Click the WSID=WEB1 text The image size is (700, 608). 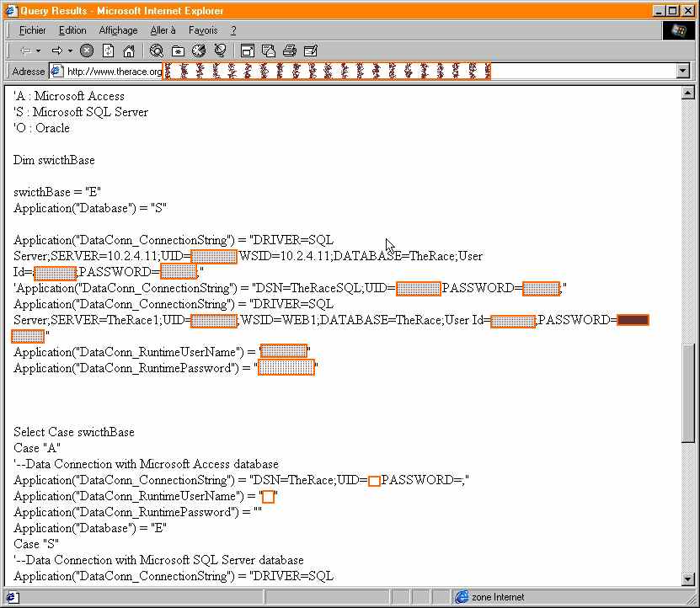[279, 321]
